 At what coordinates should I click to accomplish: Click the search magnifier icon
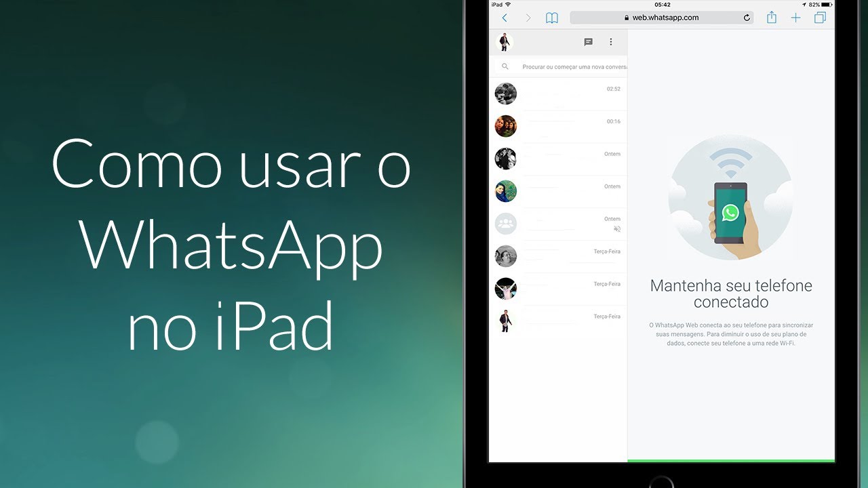505,67
